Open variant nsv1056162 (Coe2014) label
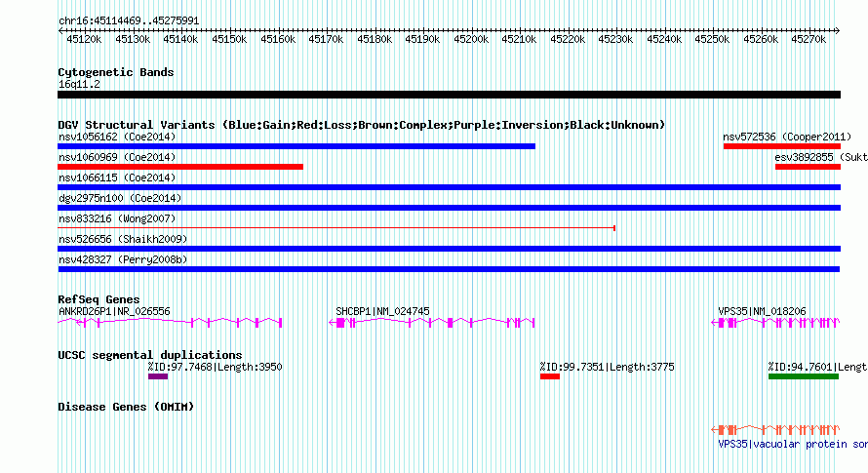 (x=117, y=137)
